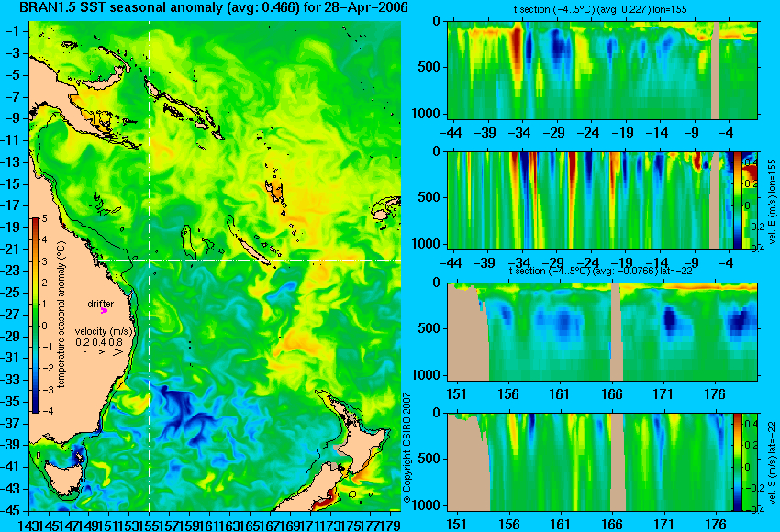This screenshot has width=780, height=532.
Task: Click the 't section ... lat=-22' panel title
Action: [601, 271]
